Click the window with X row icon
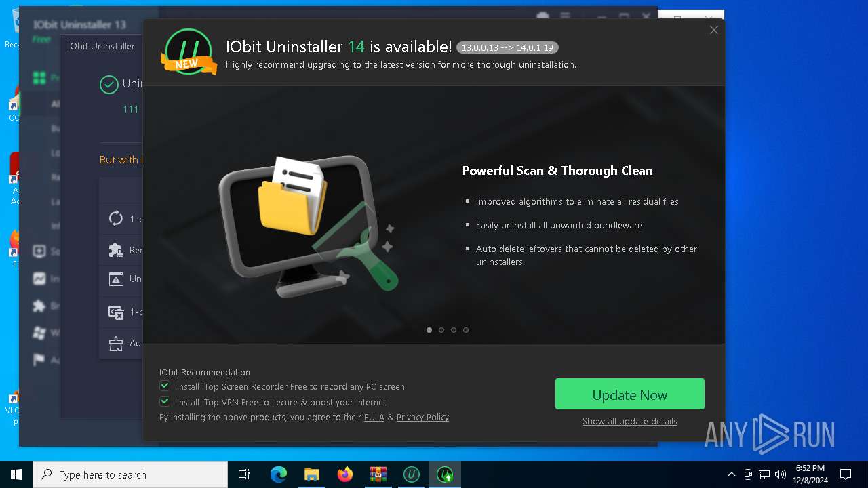Screen dimensions: 868x488 click(x=116, y=312)
